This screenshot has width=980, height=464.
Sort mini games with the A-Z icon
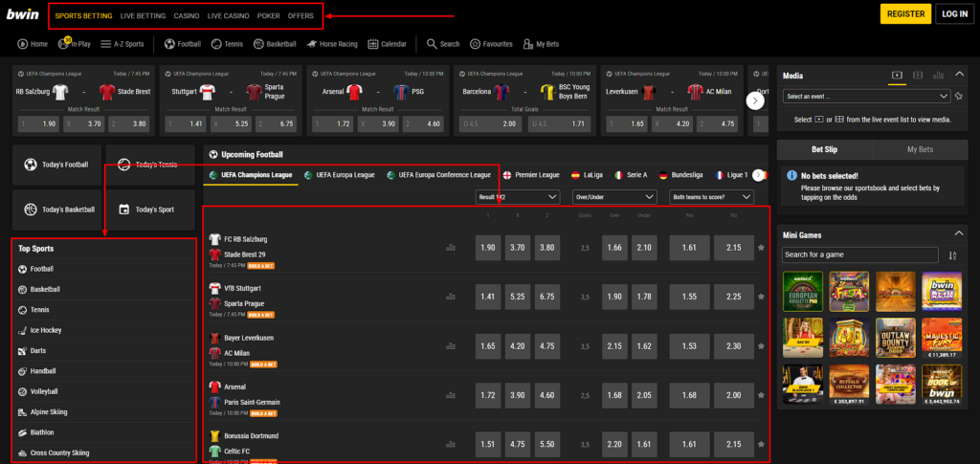pyautogui.click(x=951, y=255)
